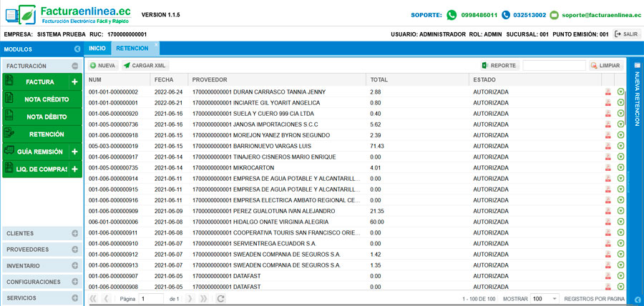Collapse the MODULOS sidebar with arrow icon
Image resolution: width=644 pixels, height=306 pixels.
[77, 49]
